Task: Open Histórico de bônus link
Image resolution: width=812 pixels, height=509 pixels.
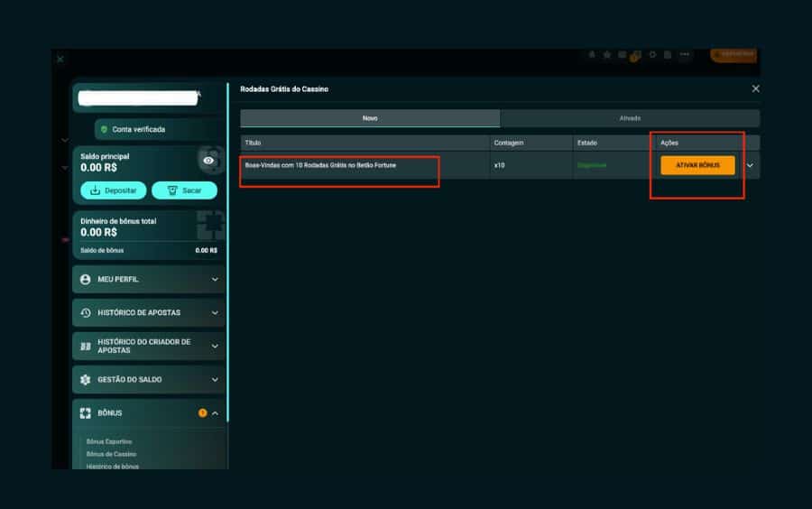Action: pos(113,466)
